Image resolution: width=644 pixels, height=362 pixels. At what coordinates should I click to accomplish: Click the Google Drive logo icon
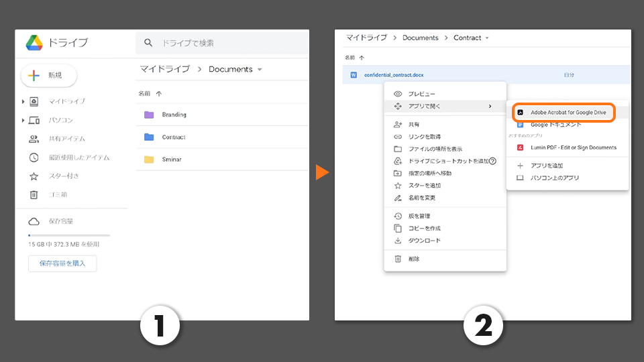34,43
